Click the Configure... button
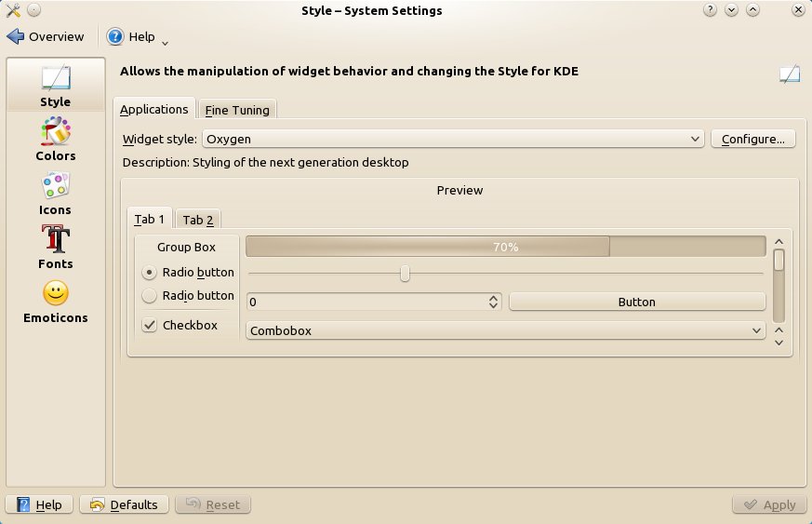This screenshot has height=524, width=812. pos(753,139)
